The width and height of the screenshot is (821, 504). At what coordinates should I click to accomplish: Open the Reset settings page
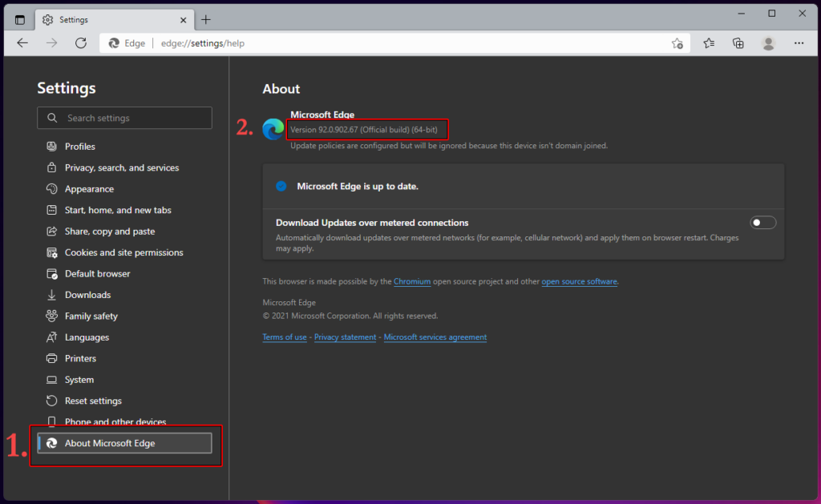point(91,400)
